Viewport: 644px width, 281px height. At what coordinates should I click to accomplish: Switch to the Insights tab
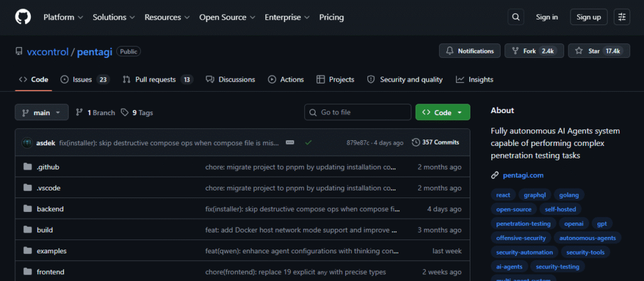pyautogui.click(x=475, y=79)
